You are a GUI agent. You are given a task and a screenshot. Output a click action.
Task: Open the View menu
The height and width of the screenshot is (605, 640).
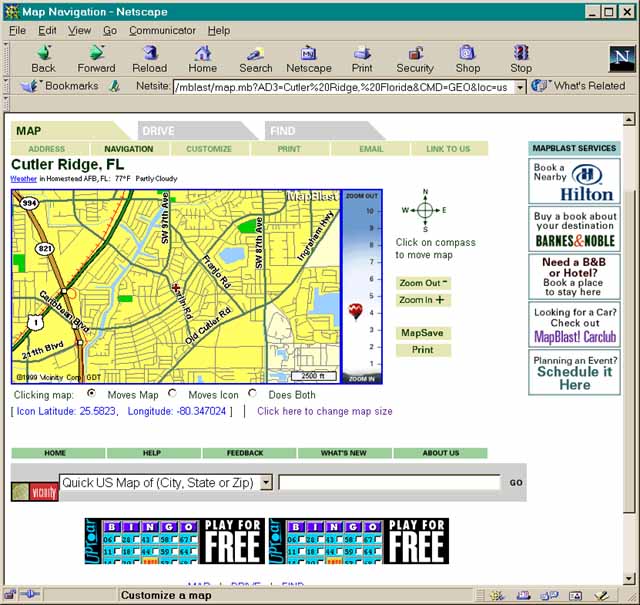[x=79, y=31]
